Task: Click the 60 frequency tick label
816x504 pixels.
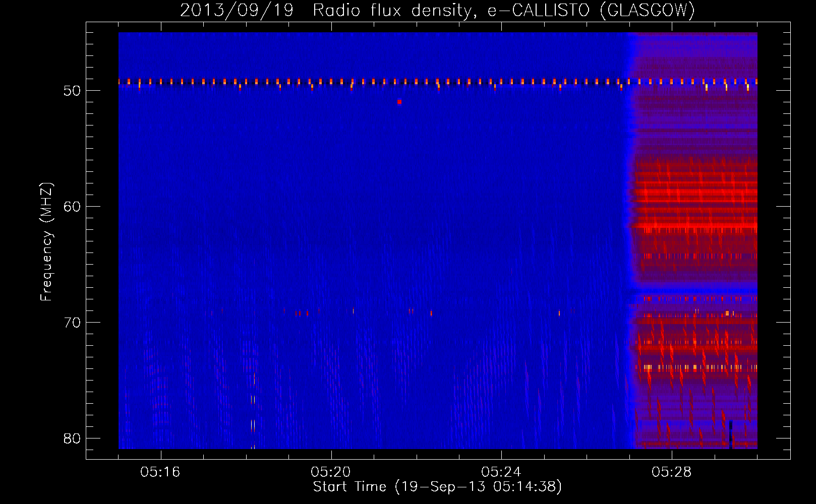Action: point(72,207)
